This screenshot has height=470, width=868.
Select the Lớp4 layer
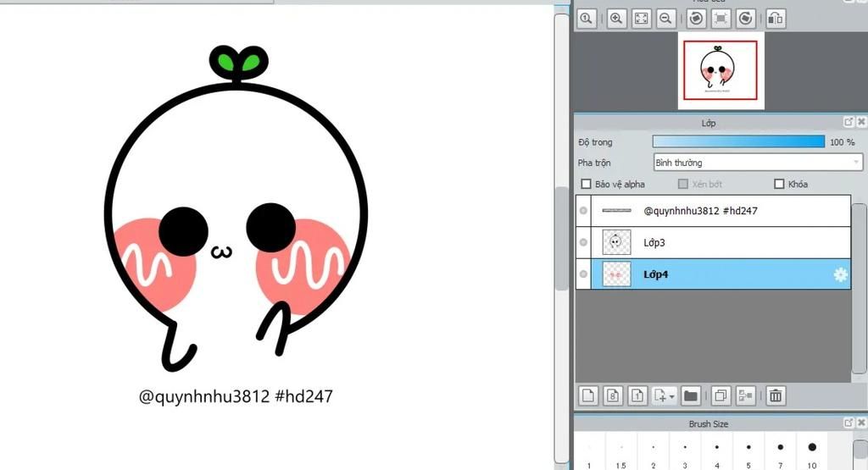coord(721,274)
